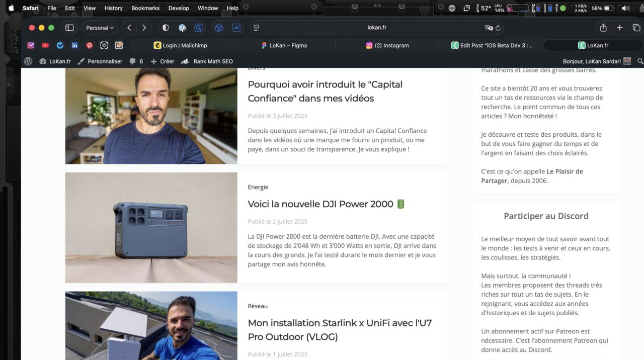Image resolution: width=644 pixels, height=360 pixels.
Task: Click the battery 58% status item
Action: (603, 8)
